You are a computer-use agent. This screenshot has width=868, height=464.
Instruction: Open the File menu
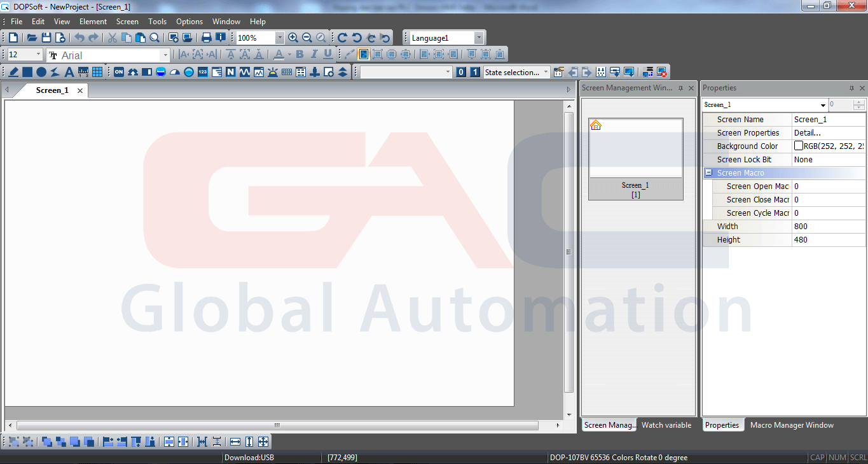coord(17,21)
